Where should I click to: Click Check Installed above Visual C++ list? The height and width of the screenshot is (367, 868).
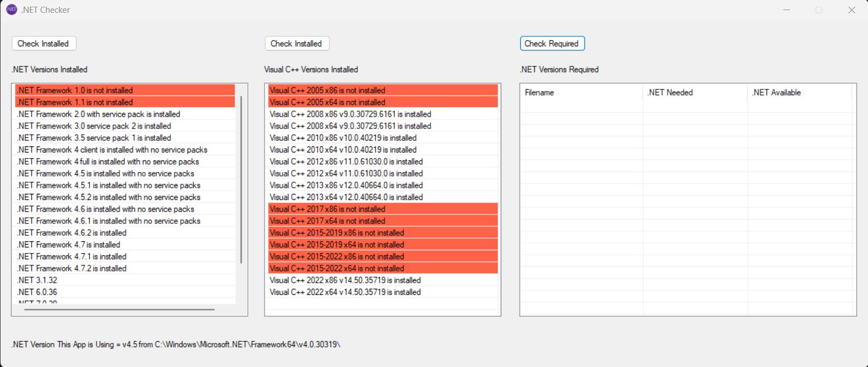[296, 44]
